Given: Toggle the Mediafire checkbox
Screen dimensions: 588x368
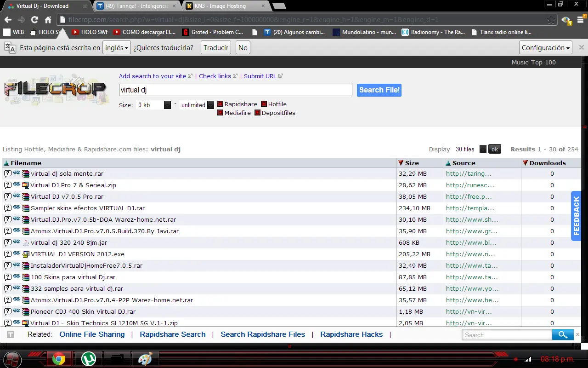Looking at the screenshot, I should [x=220, y=113].
